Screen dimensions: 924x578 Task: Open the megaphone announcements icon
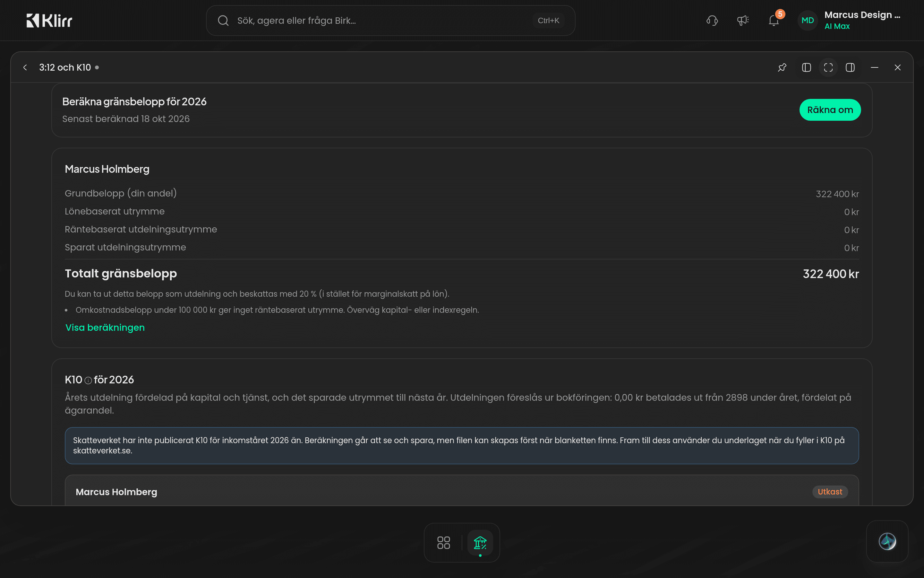coord(743,21)
